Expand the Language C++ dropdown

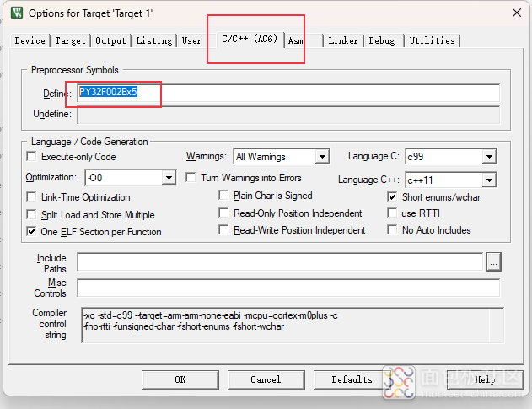point(489,180)
